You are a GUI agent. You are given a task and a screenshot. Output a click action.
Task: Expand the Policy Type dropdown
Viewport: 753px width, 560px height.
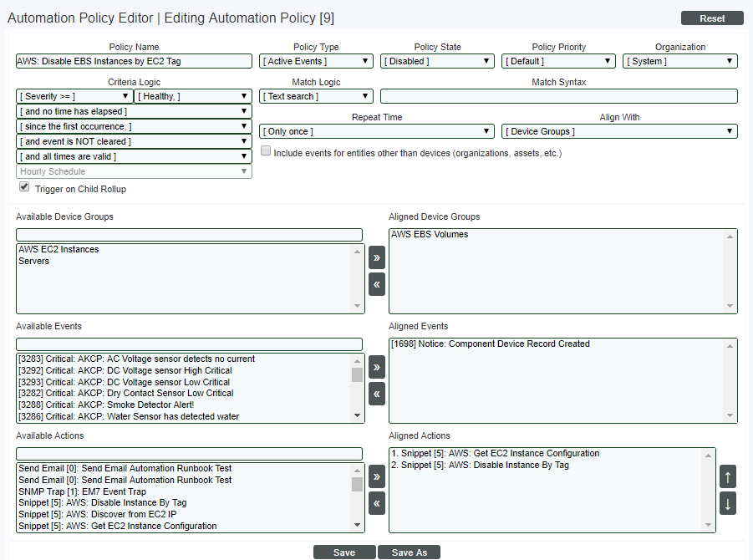(316, 61)
